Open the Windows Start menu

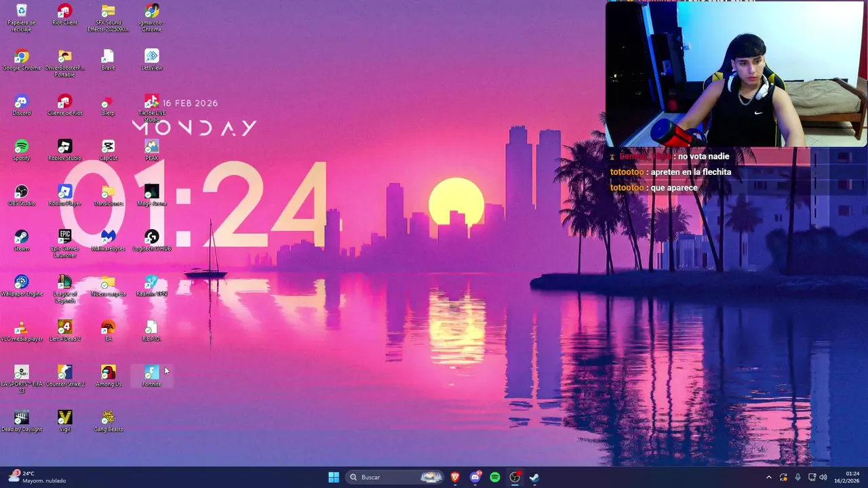(x=334, y=477)
